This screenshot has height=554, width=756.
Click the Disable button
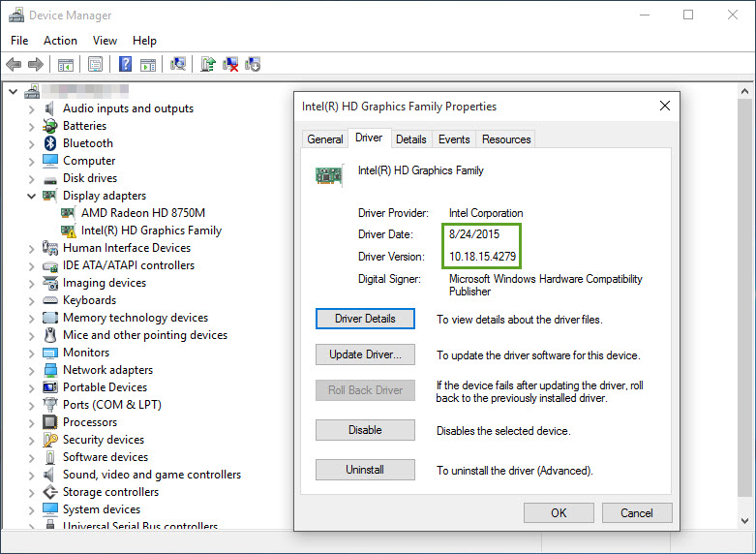tap(365, 430)
